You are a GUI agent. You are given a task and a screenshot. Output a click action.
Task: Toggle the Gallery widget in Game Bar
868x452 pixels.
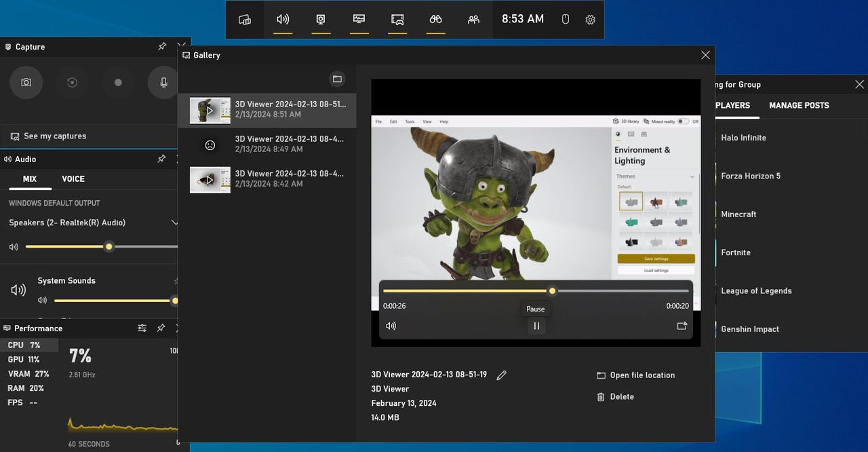click(x=397, y=20)
